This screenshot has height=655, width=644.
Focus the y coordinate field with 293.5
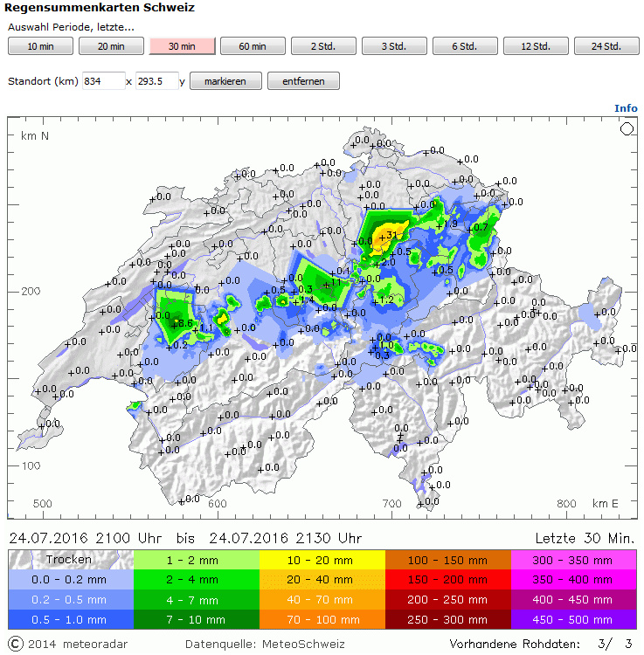coord(156,81)
